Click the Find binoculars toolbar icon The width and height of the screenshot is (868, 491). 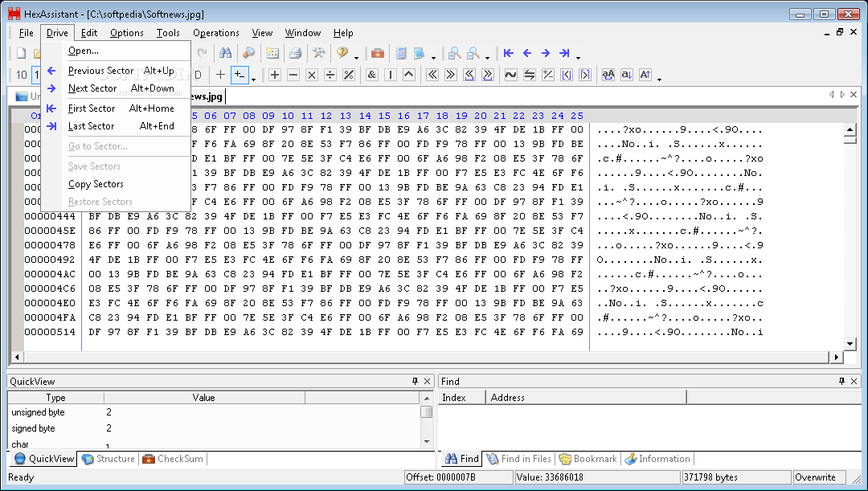tap(225, 53)
